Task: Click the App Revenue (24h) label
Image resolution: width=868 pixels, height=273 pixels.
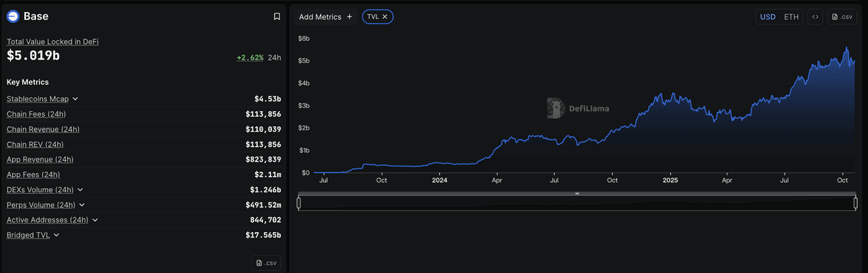Action: [40, 160]
